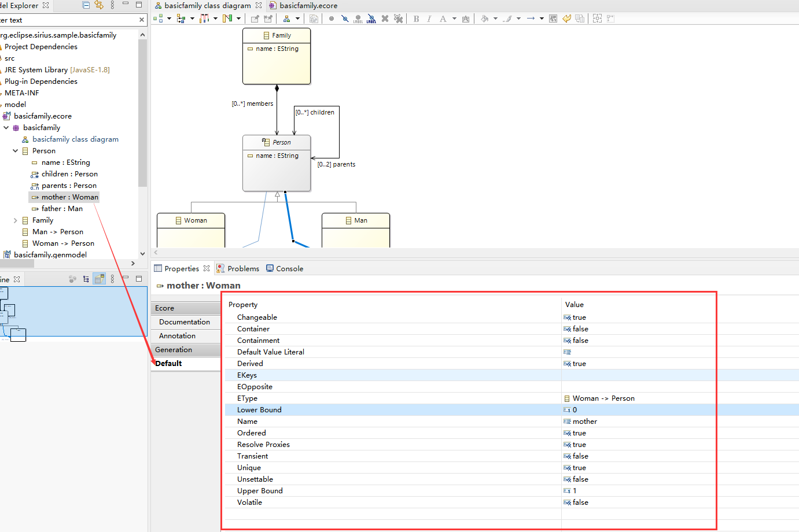Open the Align dropdown arrow

(x=215, y=19)
